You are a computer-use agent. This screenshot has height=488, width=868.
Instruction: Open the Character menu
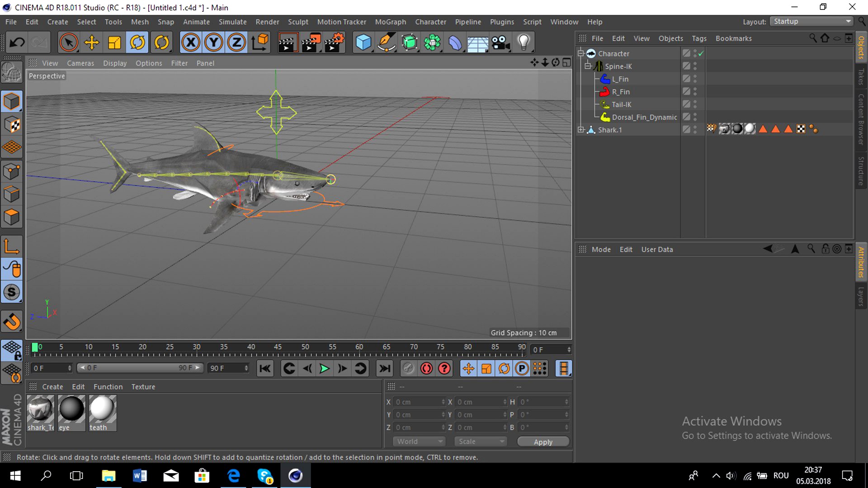431,22
